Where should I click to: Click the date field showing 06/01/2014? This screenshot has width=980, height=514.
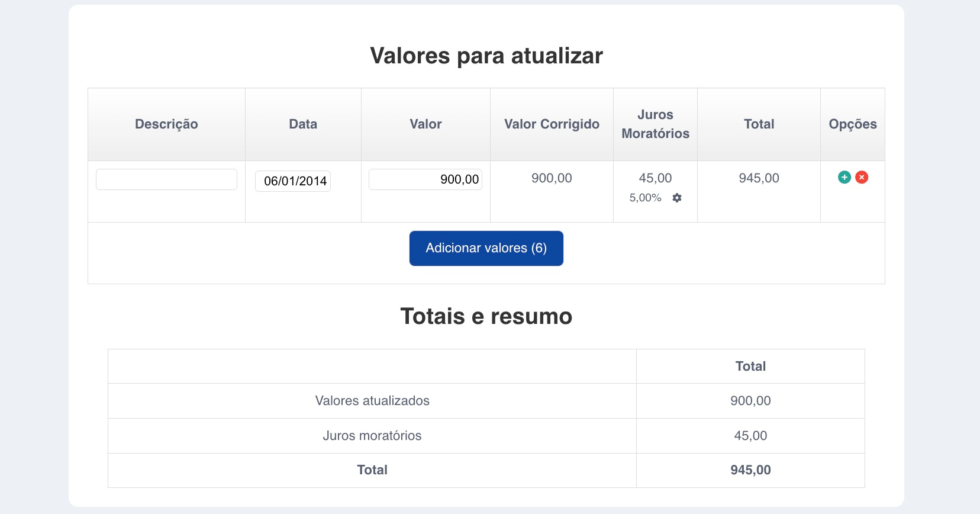pos(293,181)
